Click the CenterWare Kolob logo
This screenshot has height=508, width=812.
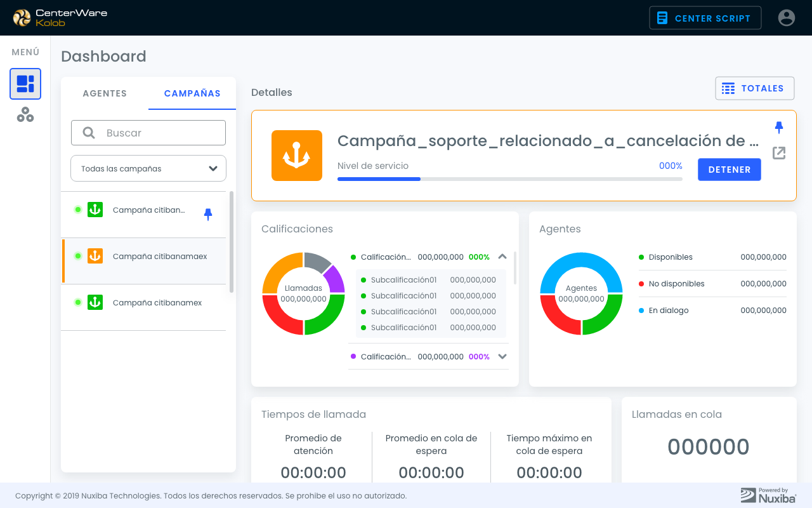pyautogui.click(x=60, y=18)
